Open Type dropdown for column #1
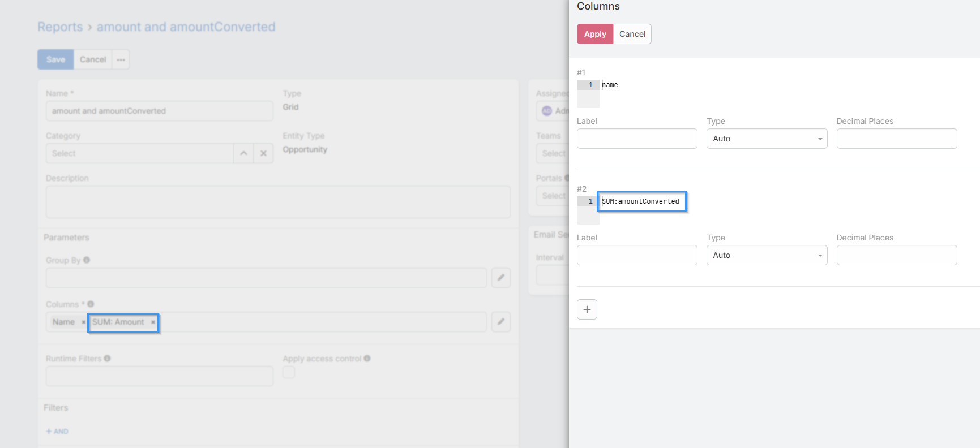980x448 pixels. [x=766, y=139]
